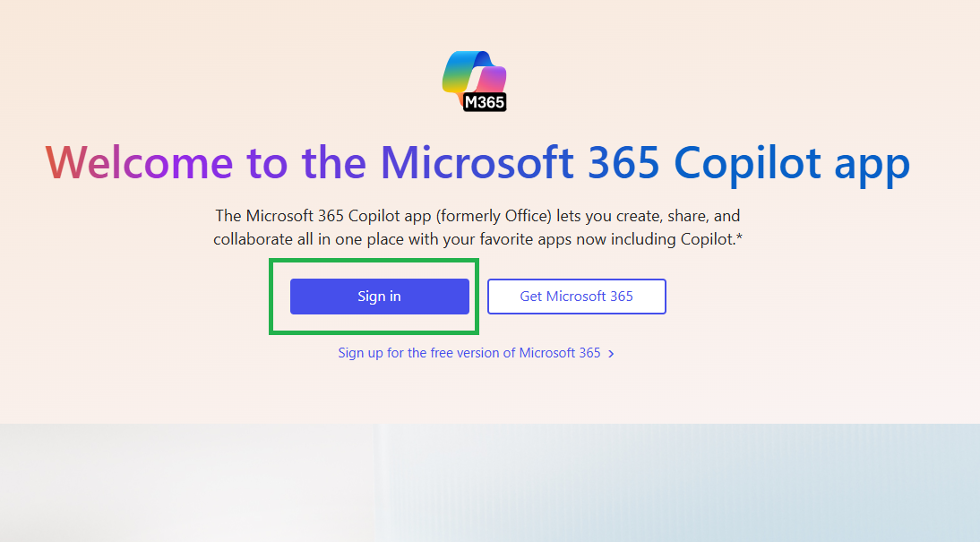Screen dimensions: 980x542
Task: Select "Copilot app" in the gradient heading
Action: (x=792, y=164)
